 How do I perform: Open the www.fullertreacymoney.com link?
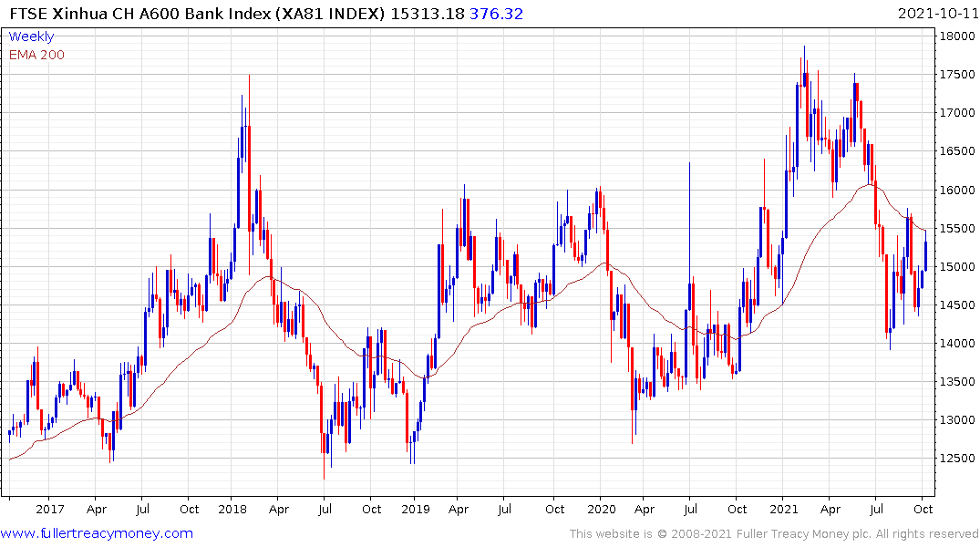(97, 533)
